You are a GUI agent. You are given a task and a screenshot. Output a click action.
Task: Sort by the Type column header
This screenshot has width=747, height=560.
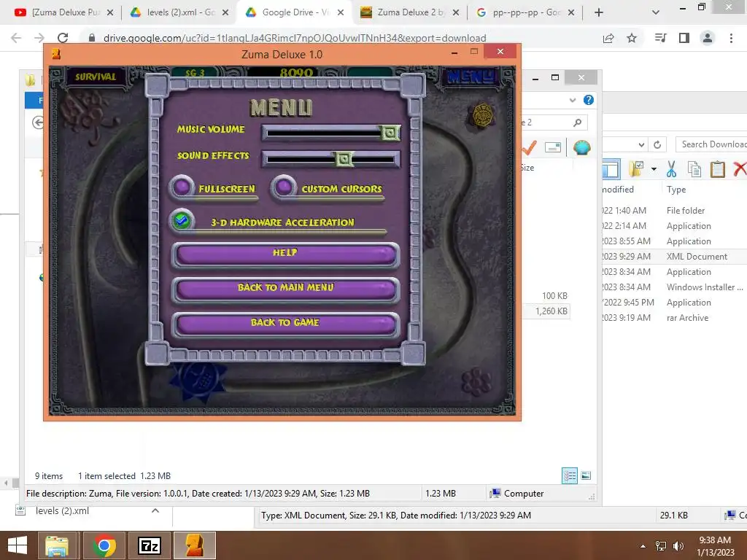(676, 190)
